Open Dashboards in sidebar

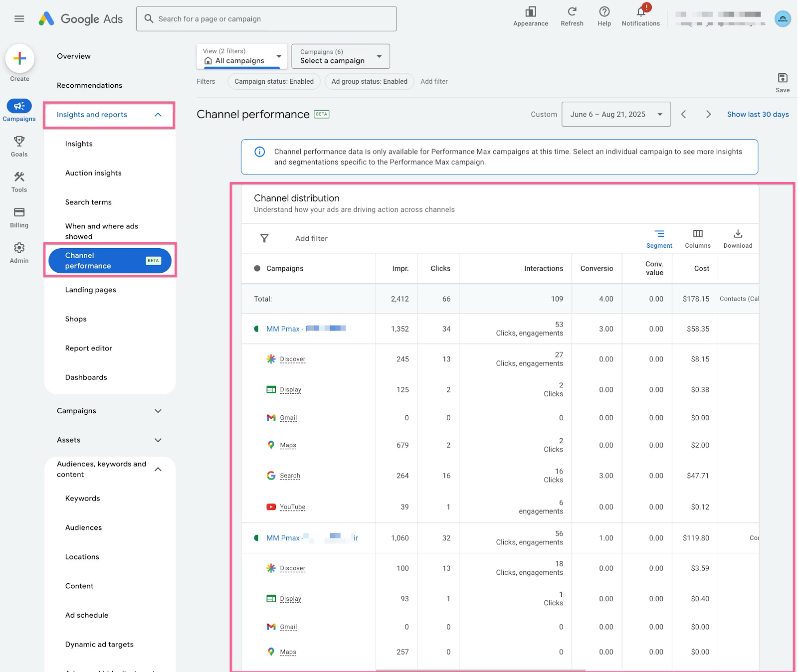(86, 377)
